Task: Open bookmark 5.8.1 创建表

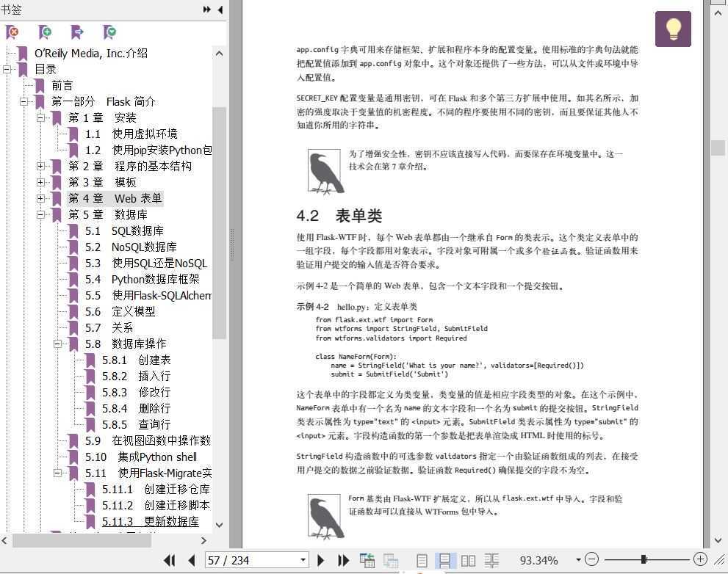Action: coord(137,360)
